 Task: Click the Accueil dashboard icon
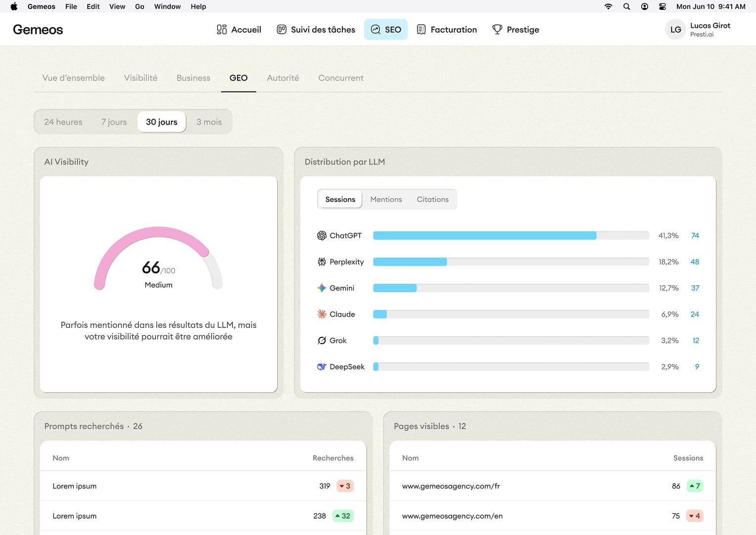(x=222, y=30)
